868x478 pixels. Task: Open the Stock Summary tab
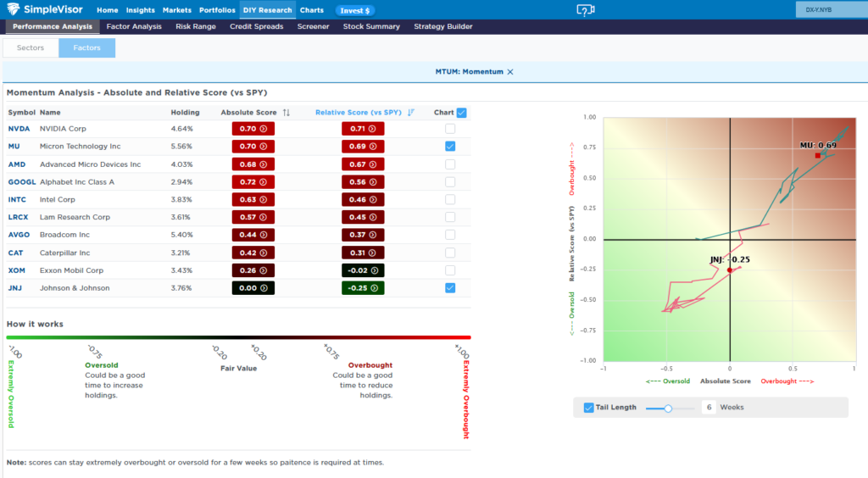[x=371, y=26]
